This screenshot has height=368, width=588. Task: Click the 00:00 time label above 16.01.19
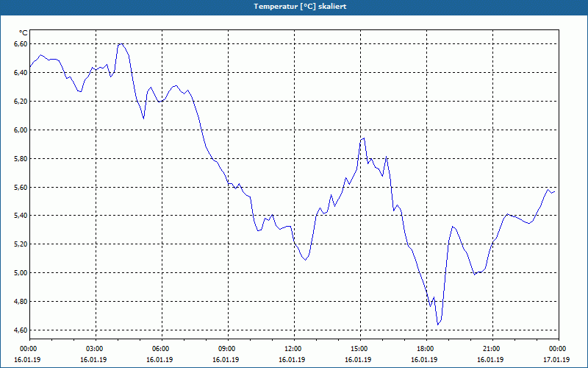[28, 349]
